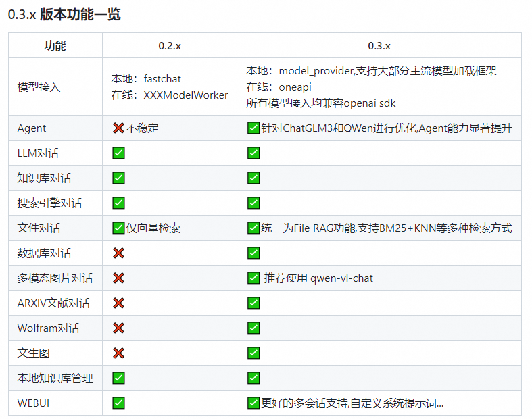
Task: Click heading 0.3.x 版本功能一览
Action: pos(64,15)
